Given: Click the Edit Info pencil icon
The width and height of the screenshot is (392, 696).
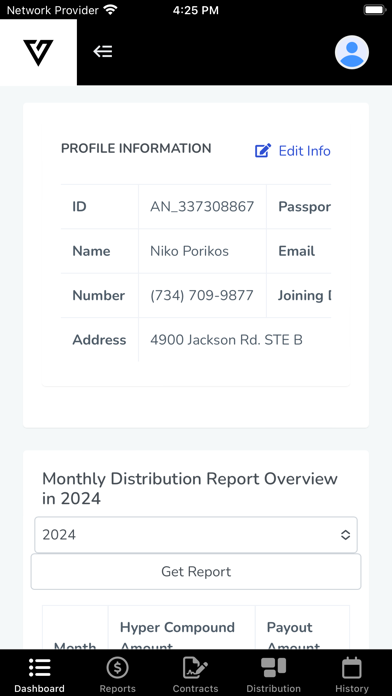Looking at the screenshot, I should click(262, 151).
